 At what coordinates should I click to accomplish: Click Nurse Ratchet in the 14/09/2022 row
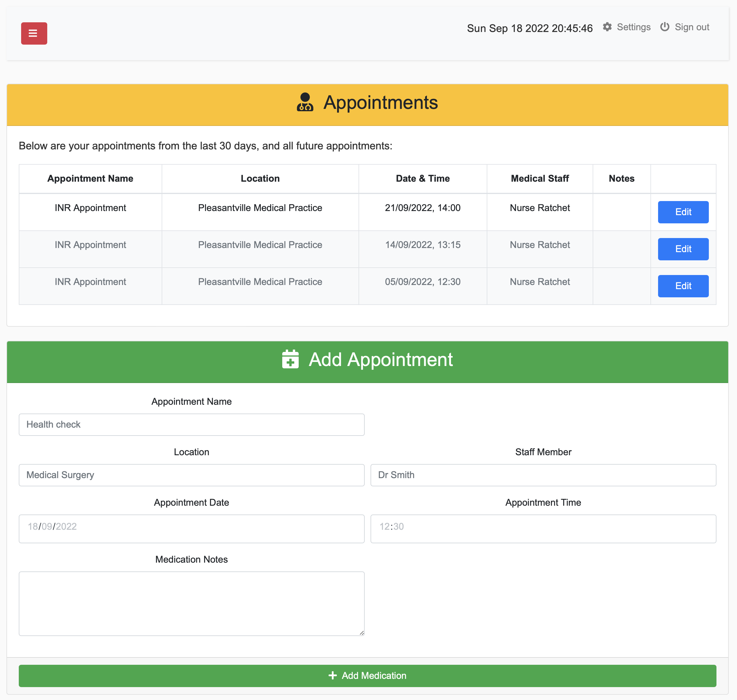coord(540,245)
